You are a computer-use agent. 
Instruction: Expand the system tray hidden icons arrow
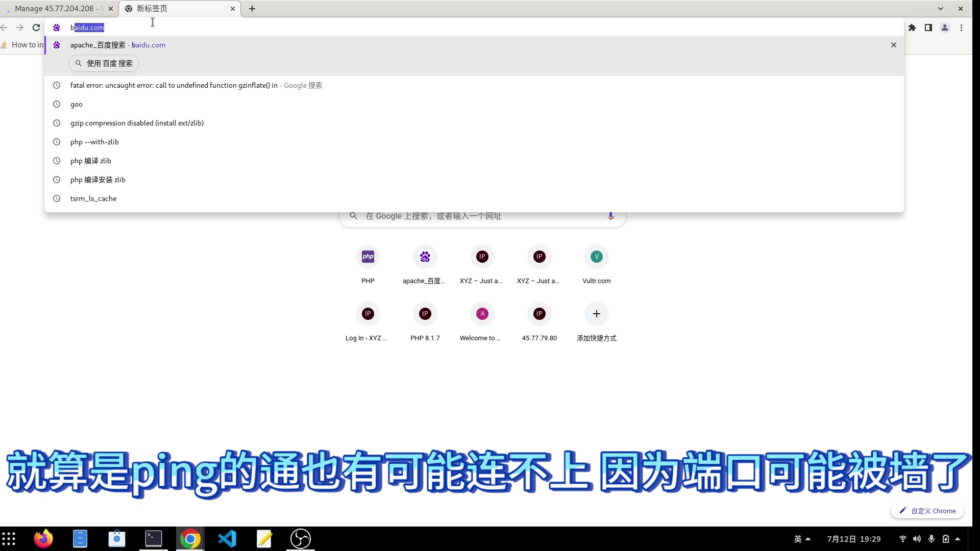[x=958, y=538]
